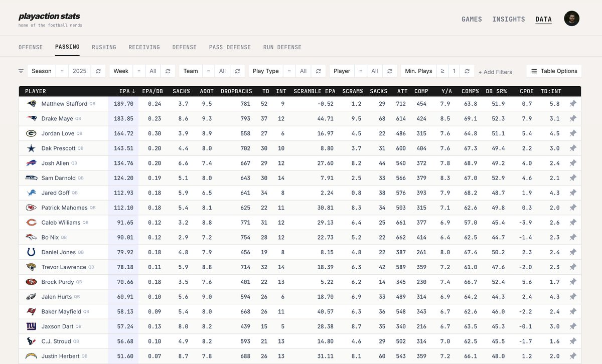This screenshot has height=364, width=602.
Task: Click the filter lines icon
Action: click(21, 71)
